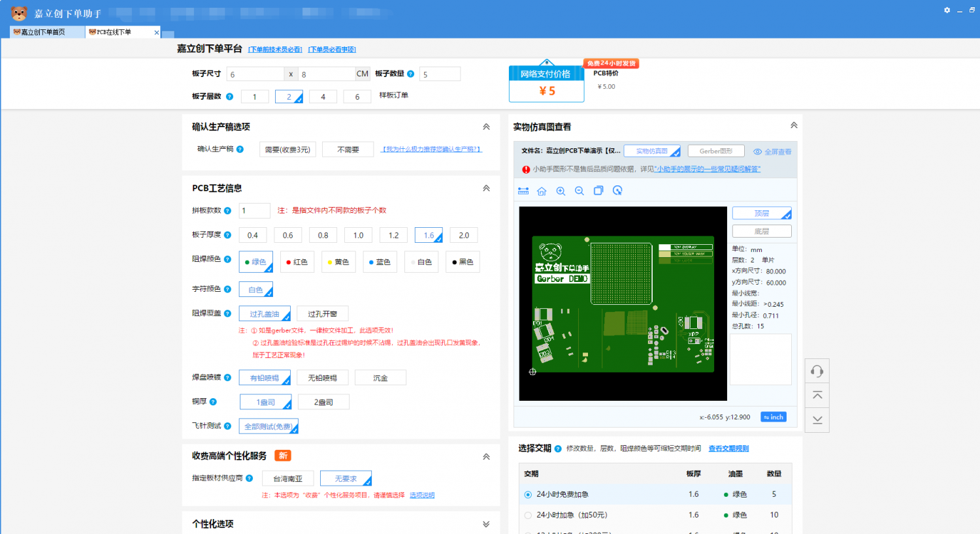Choose 4 layer board option
980x534 pixels.
[323, 97]
